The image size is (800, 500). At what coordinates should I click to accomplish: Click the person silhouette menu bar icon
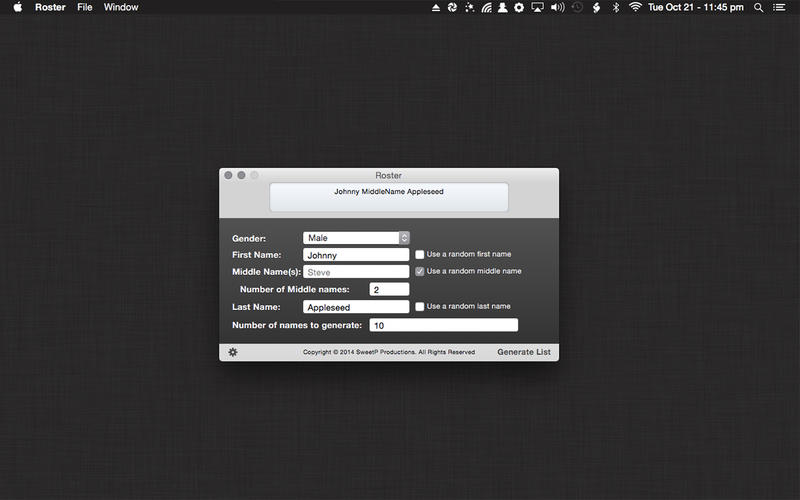(x=503, y=7)
